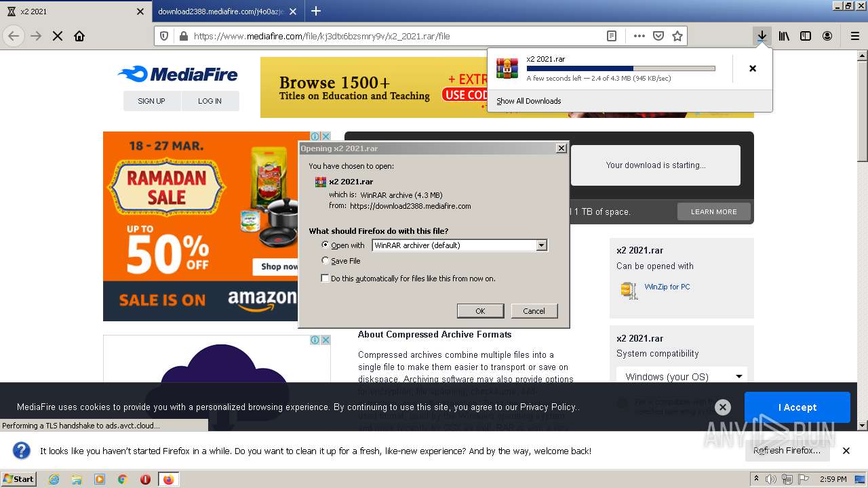Viewport: 868px width, 488px height.
Task: Open the red Opera icon on the taskbar
Action: pyautogui.click(x=145, y=479)
